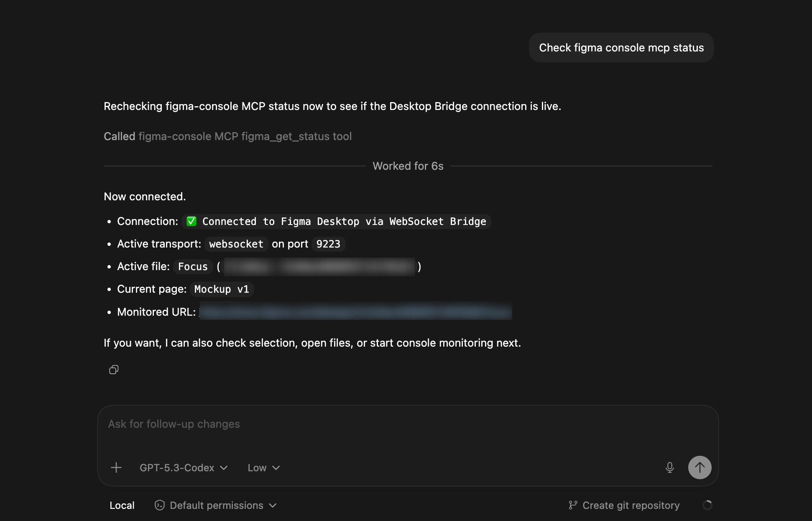
Task: Click the git branch icon
Action: pos(573,505)
